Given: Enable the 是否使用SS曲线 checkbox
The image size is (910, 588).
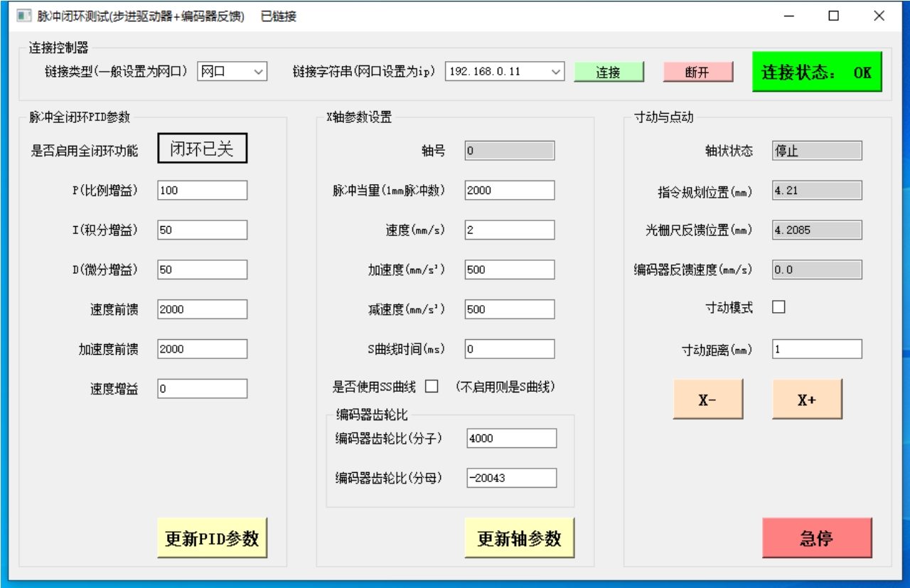Looking at the screenshot, I should 432,387.
